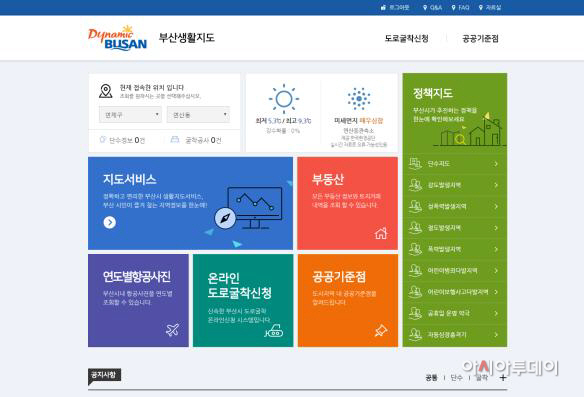
Task: Open the 부산생활지도 site title link
Action: [x=187, y=38]
